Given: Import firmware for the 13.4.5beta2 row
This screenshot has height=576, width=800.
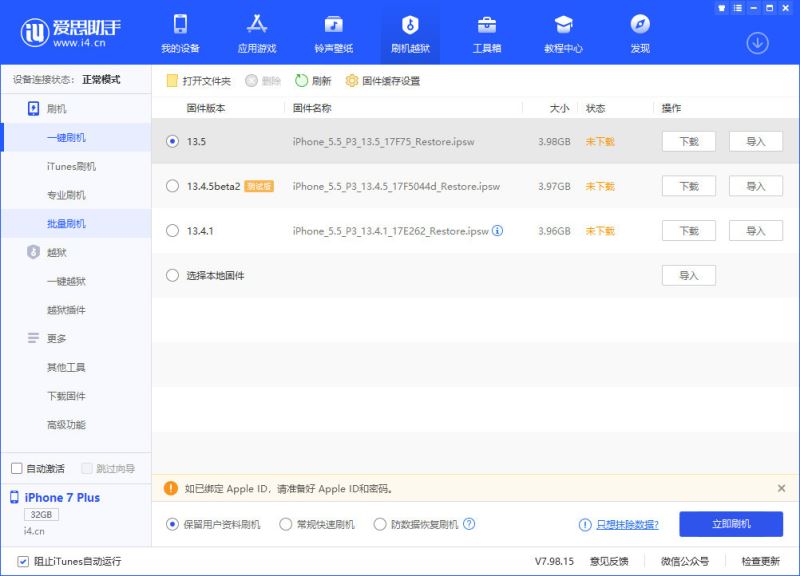Looking at the screenshot, I should pos(756,186).
